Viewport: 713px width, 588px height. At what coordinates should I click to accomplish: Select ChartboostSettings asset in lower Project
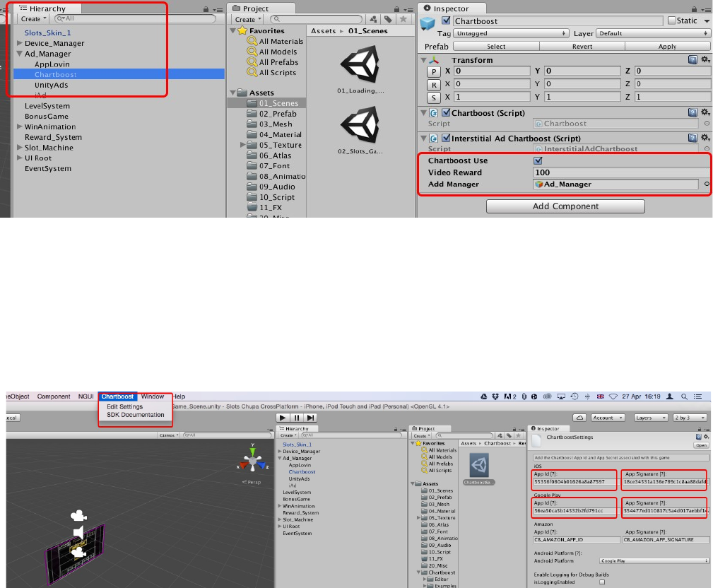click(479, 469)
